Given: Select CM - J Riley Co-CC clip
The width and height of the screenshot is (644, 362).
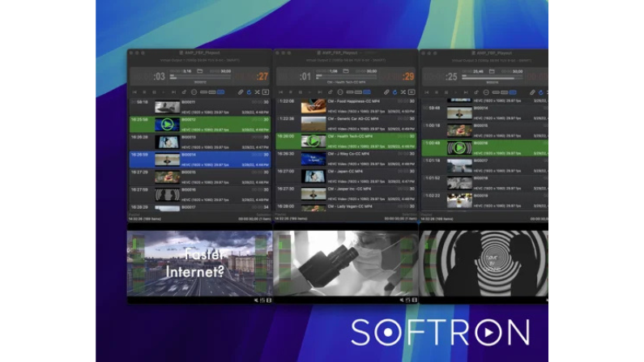Looking at the screenshot, I should coord(346,159).
